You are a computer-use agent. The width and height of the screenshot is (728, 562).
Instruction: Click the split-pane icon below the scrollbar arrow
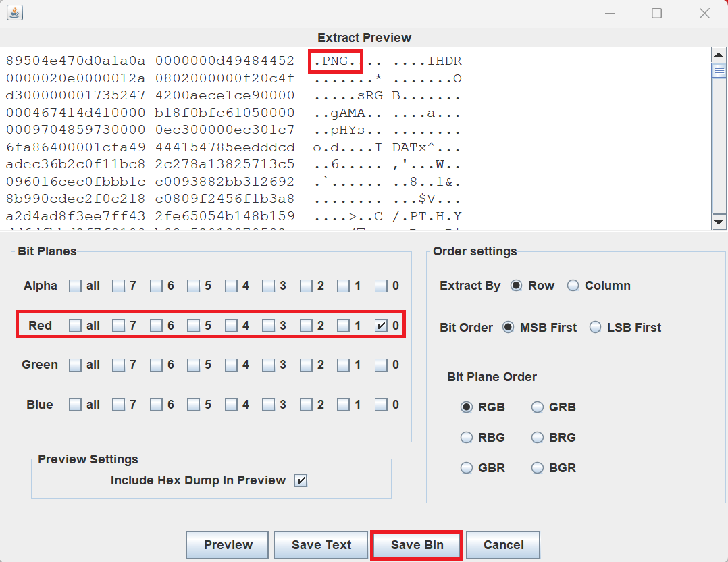coord(718,70)
